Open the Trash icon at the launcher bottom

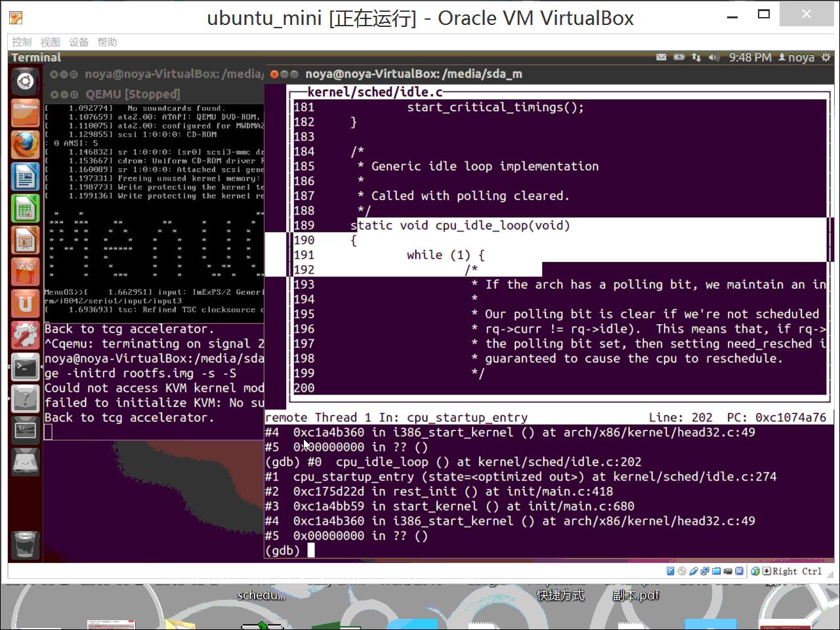[25, 545]
